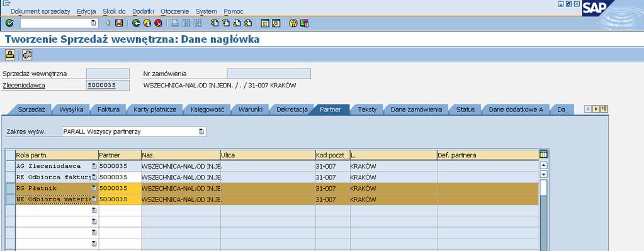Screen dimensions: 644x251
Task: Open role dropdown on WE Odbiorca row
Action: click(94, 199)
